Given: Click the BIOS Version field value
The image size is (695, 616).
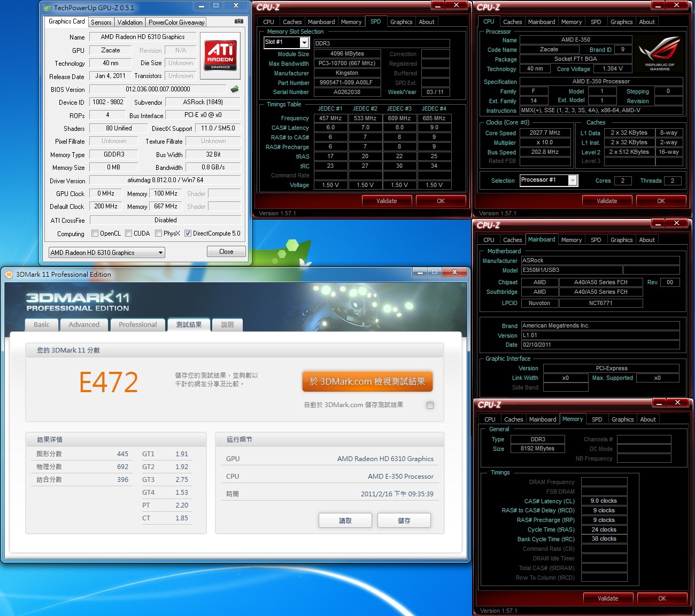Looking at the screenshot, I should point(158,89).
